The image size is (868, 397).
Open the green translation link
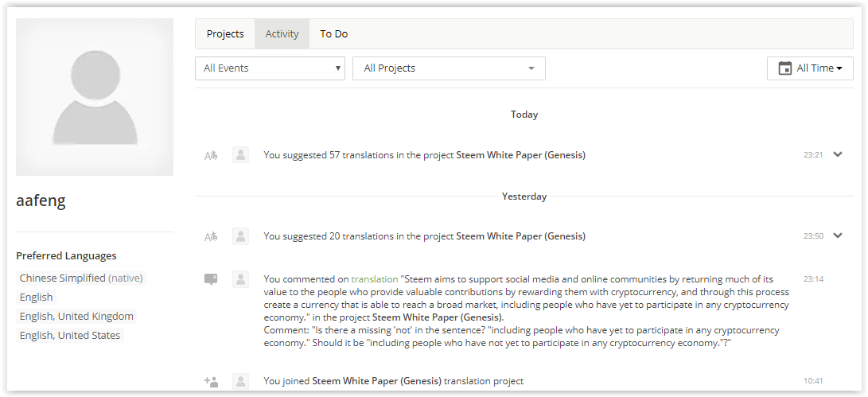click(374, 279)
